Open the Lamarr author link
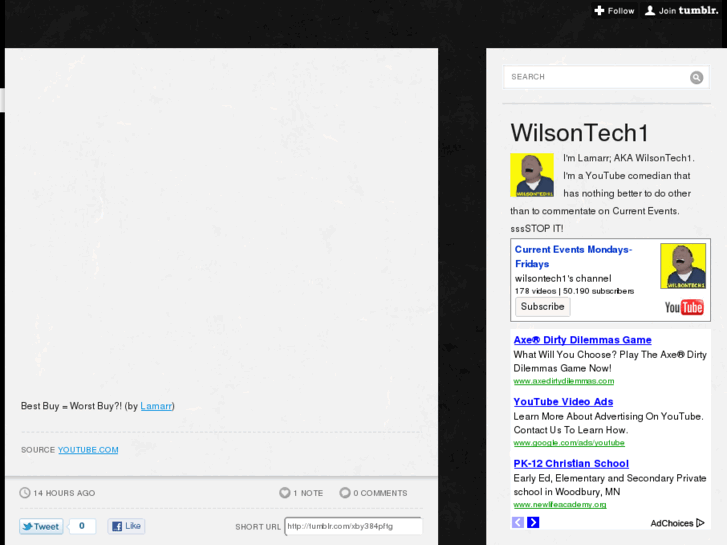This screenshot has height=545, width=727. coord(156,406)
